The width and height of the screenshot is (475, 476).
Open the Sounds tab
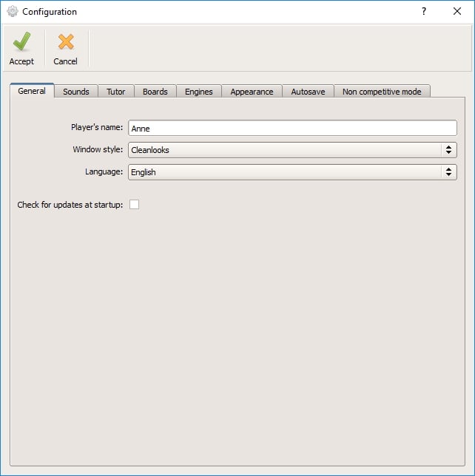(x=75, y=92)
